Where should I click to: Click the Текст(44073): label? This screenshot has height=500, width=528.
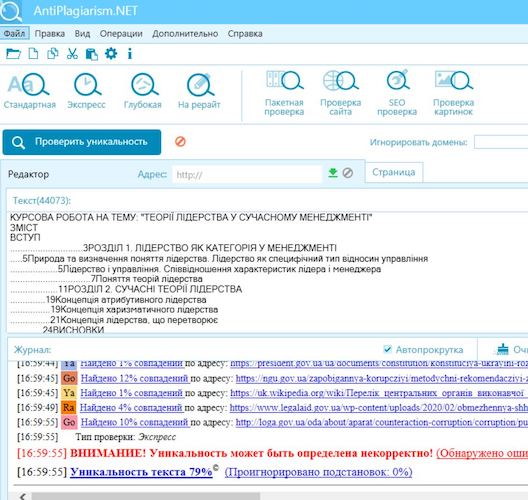click(x=42, y=201)
